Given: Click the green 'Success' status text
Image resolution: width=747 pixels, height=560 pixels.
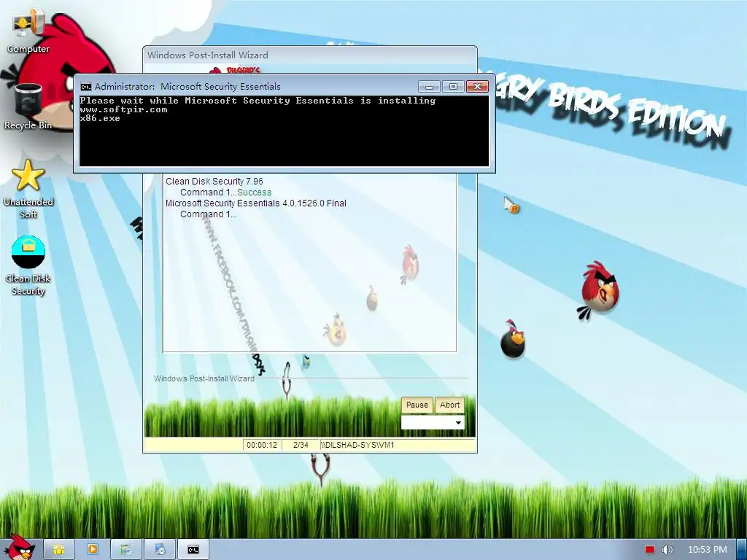Looking at the screenshot, I should (x=255, y=192).
